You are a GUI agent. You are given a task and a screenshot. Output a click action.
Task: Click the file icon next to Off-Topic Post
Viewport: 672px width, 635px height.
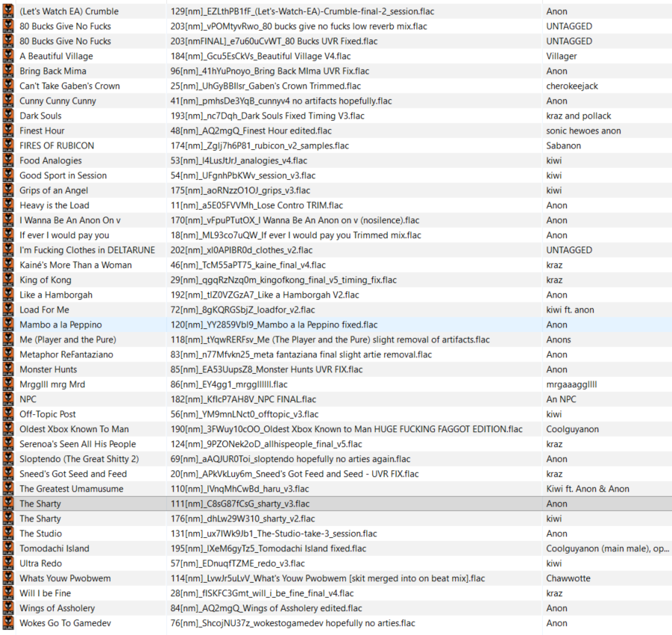[x=8, y=414]
